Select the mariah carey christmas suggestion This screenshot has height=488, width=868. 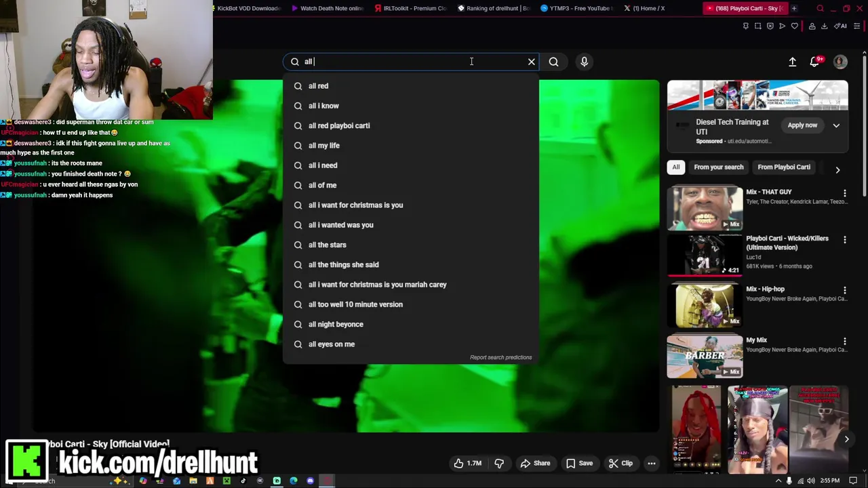[x=411, y=285]
